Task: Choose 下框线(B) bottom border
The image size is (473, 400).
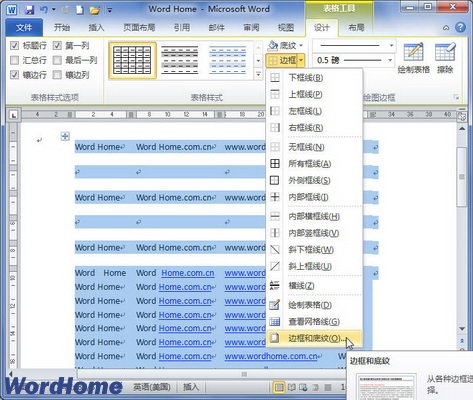Action: pos(314,78)
